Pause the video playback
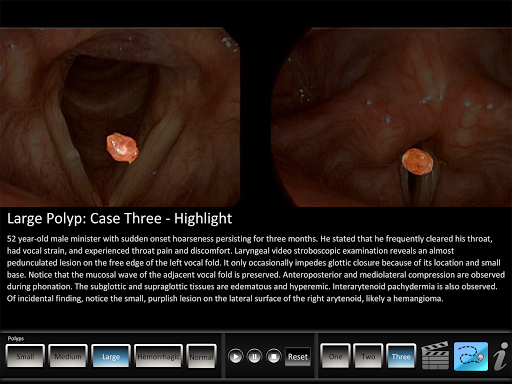The width and height of the screenshot is (512, 384). point(255,357)
